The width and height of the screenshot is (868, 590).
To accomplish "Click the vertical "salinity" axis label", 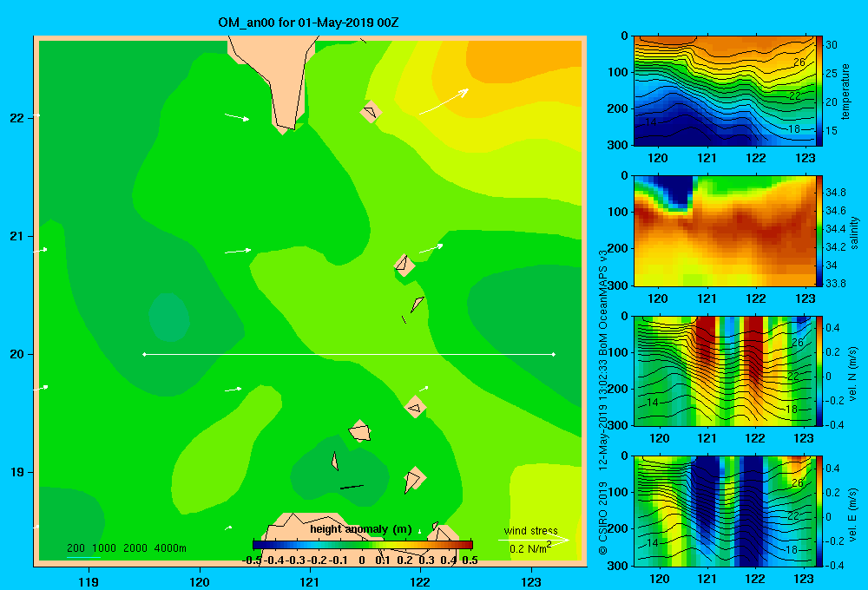I will tap(853, 233).
